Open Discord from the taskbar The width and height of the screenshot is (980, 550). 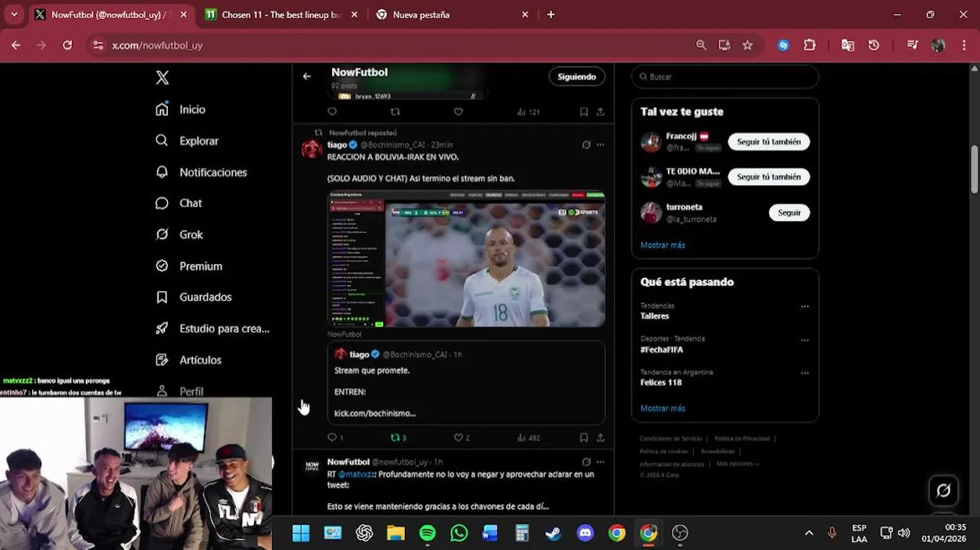[x=585, y=532]
